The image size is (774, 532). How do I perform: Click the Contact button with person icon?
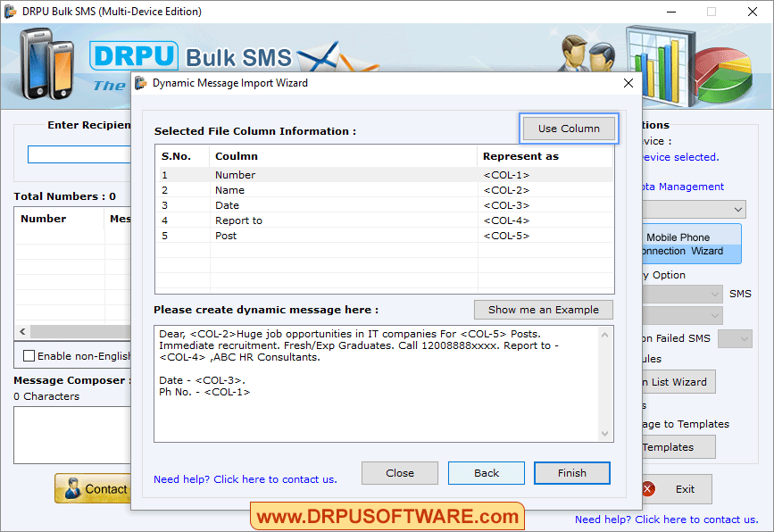tap(93, 488)
